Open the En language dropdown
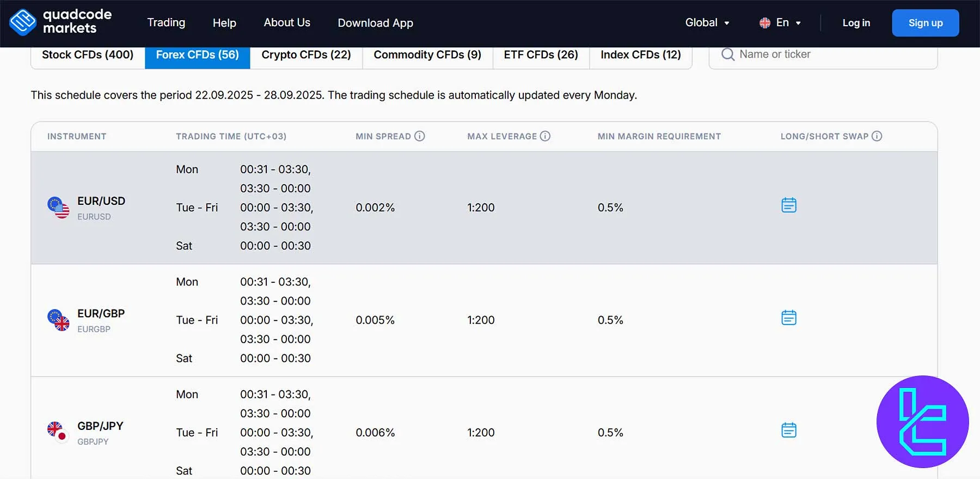The image size is (980, 479). [780, 23]
